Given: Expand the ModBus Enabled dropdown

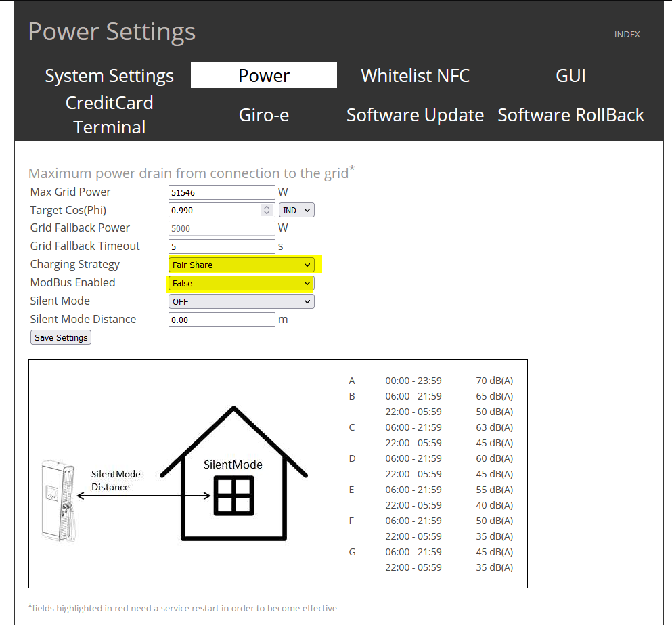Looking at the screenshot, I should pos(241,283).
